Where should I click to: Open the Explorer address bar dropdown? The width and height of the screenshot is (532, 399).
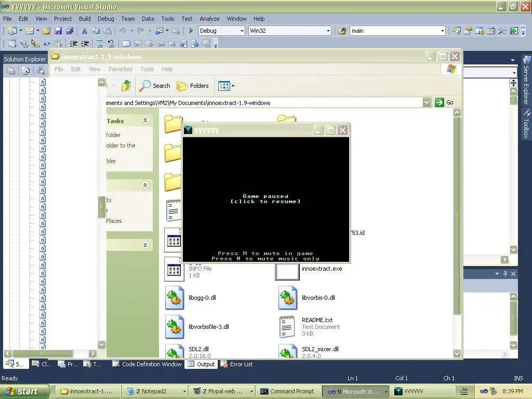point(427,102)
